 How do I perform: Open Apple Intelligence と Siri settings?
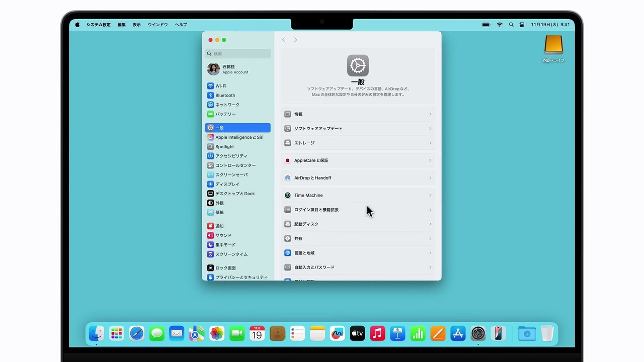tap(237, 137)
